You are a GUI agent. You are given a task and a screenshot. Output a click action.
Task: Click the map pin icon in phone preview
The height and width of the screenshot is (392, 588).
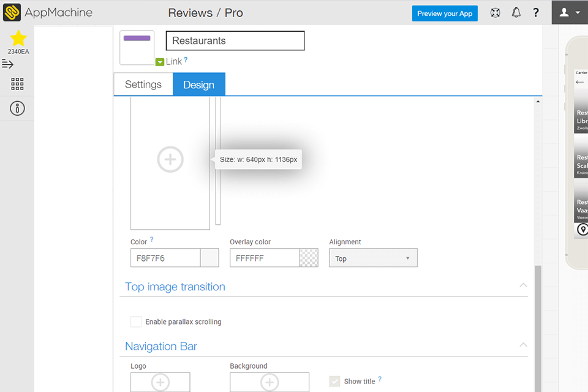(x=582, y=229)
